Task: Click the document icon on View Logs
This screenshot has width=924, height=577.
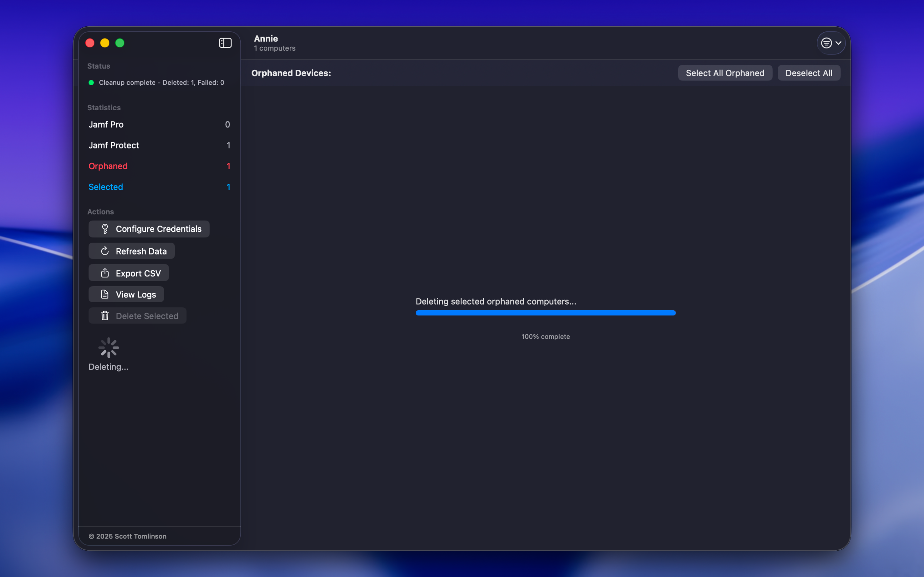Action: (105, 294)
